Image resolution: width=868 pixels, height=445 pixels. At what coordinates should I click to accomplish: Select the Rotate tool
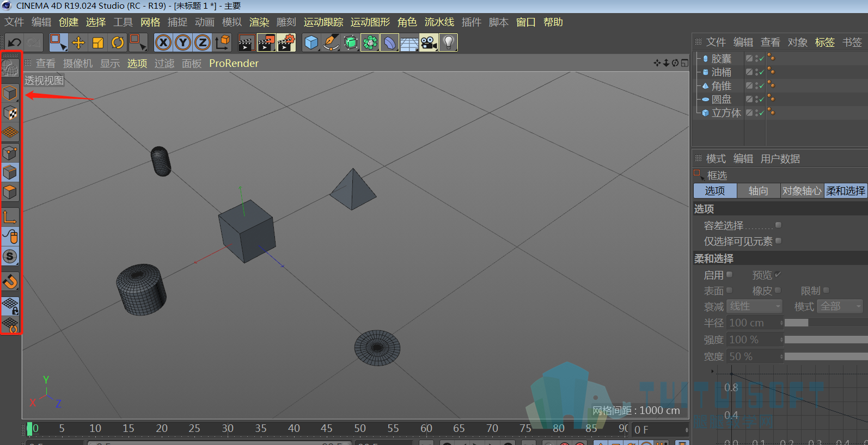point(118,42)
